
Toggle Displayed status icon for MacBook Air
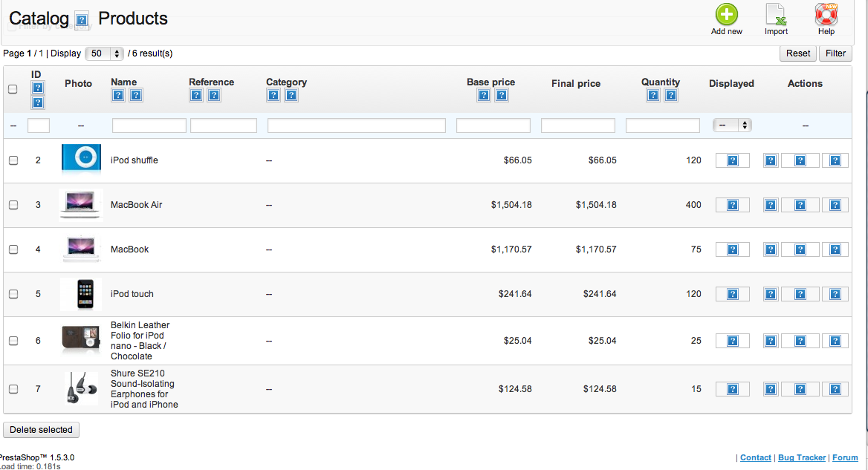(x=733, y=205)
